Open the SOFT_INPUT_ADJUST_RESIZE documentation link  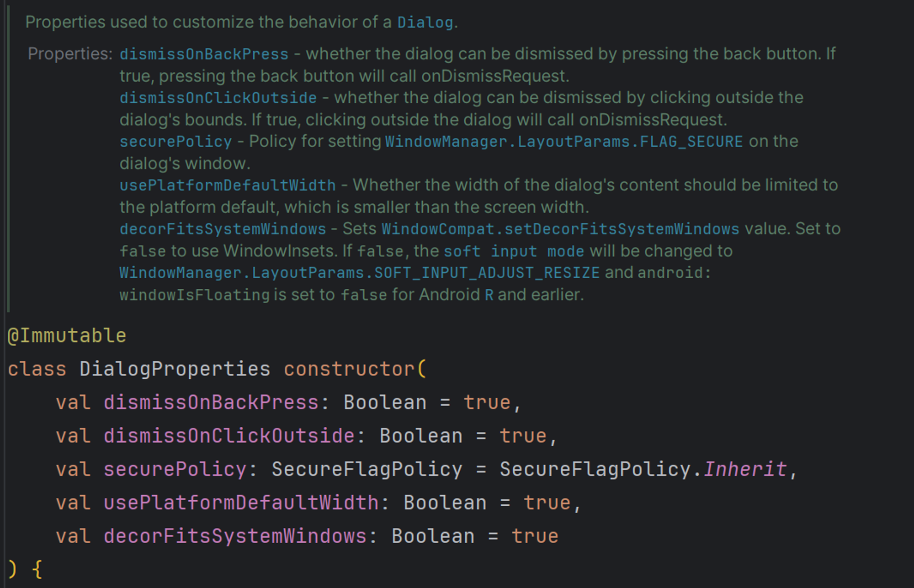coord(359,273)
